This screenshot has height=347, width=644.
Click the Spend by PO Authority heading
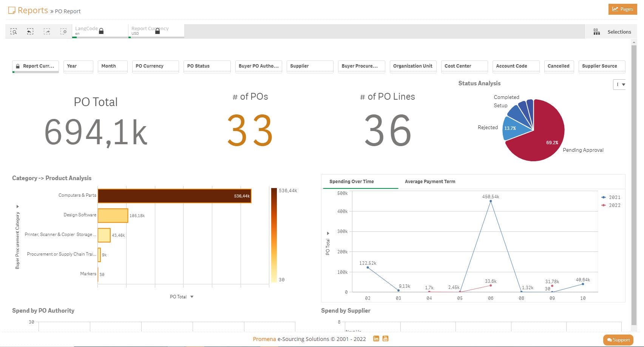pos(43,310)
